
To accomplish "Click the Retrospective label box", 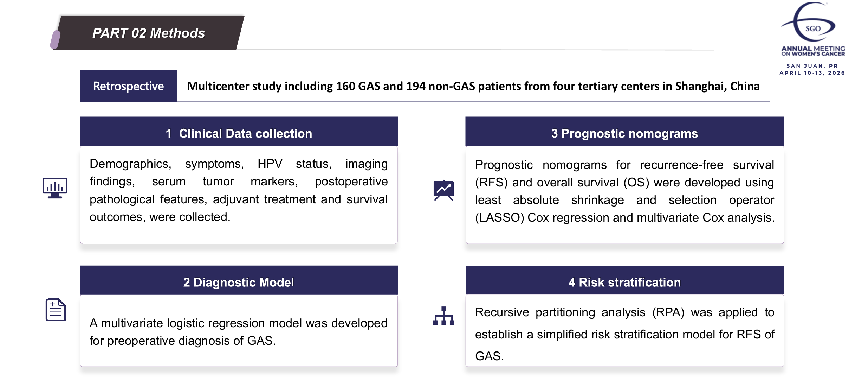I will pyautogui.click(x=128, y=86).
